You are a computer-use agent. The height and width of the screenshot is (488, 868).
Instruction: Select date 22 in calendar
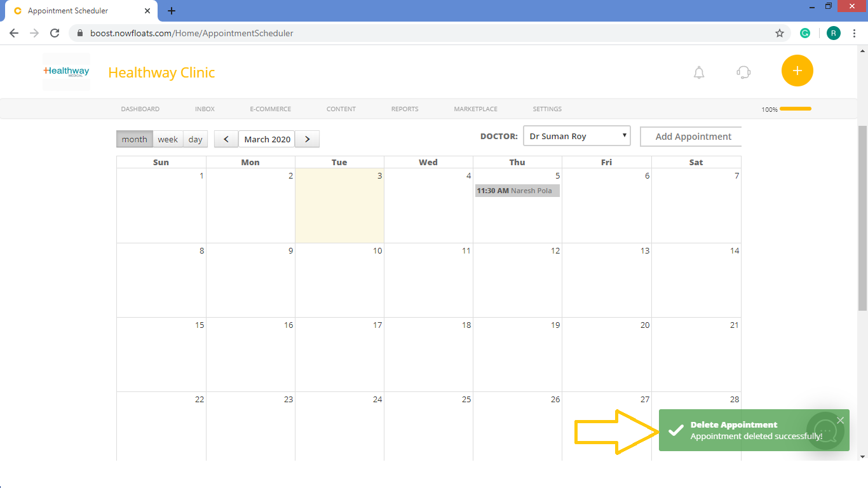[200, 400]
